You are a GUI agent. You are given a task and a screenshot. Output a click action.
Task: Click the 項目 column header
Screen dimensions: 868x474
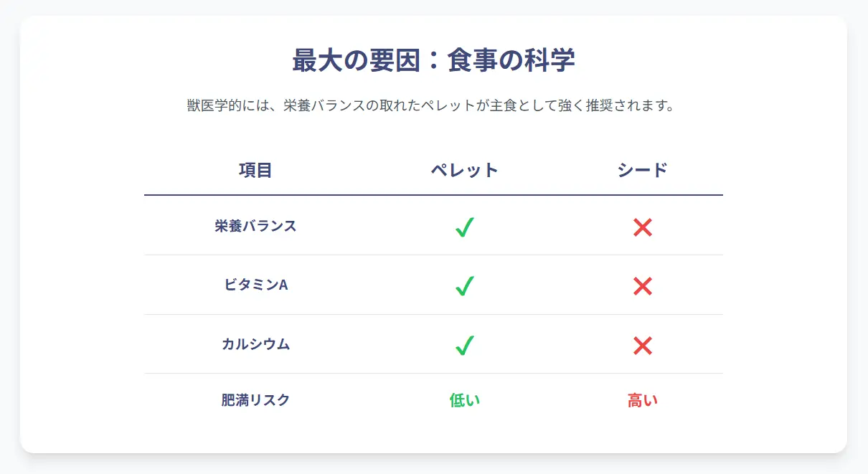click(255, 170)
